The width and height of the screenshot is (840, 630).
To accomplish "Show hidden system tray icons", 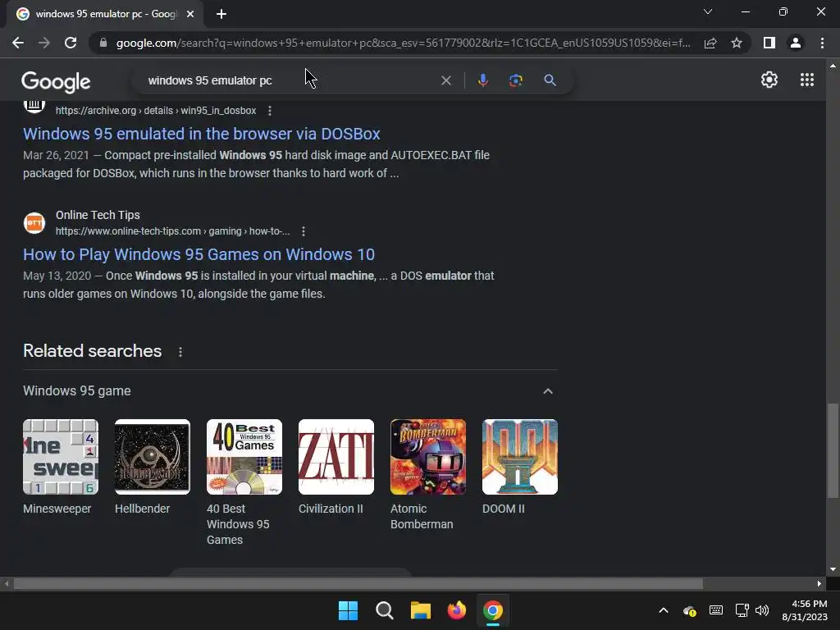I will [663, 610].
